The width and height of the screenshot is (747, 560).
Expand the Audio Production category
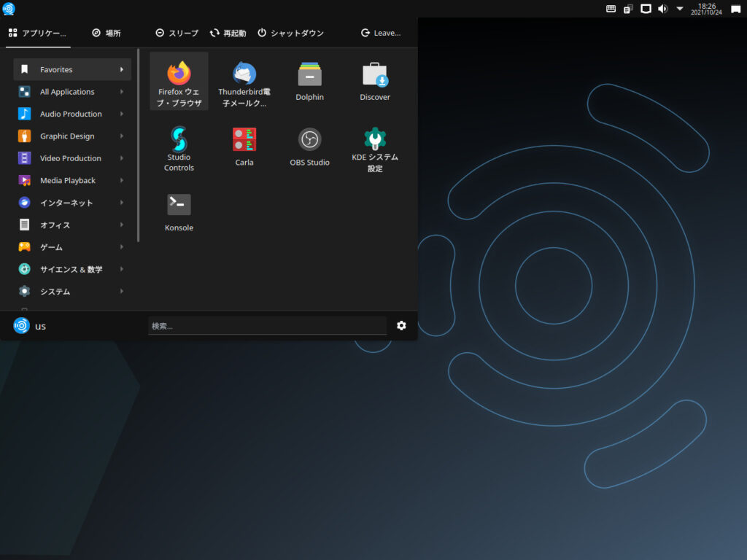click(x=69, y=114)
